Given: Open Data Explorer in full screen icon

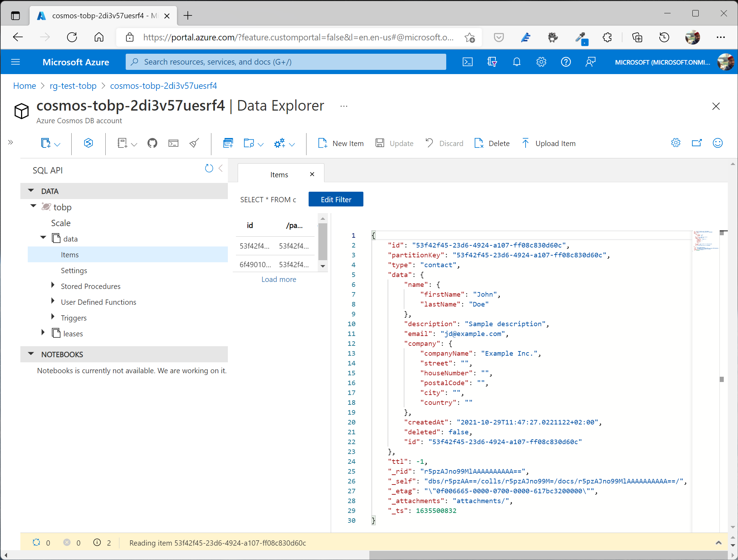Looking at the screenshot, I should coord(697,143).
